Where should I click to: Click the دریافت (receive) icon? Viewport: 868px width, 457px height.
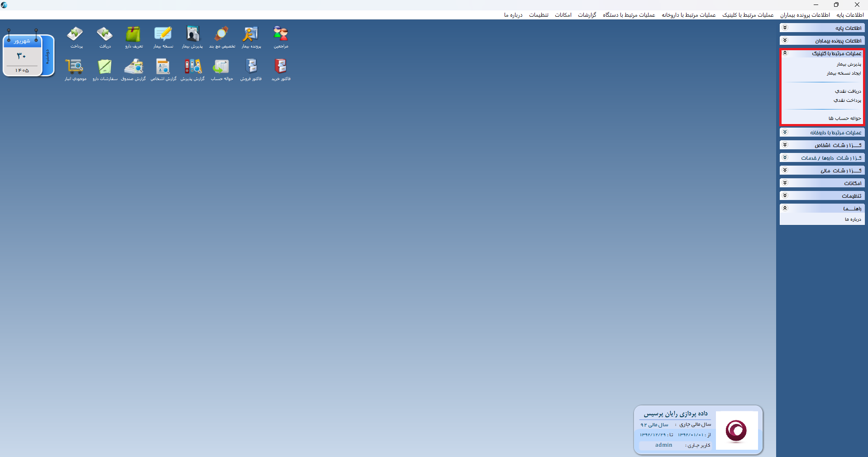tap(105, 37)
